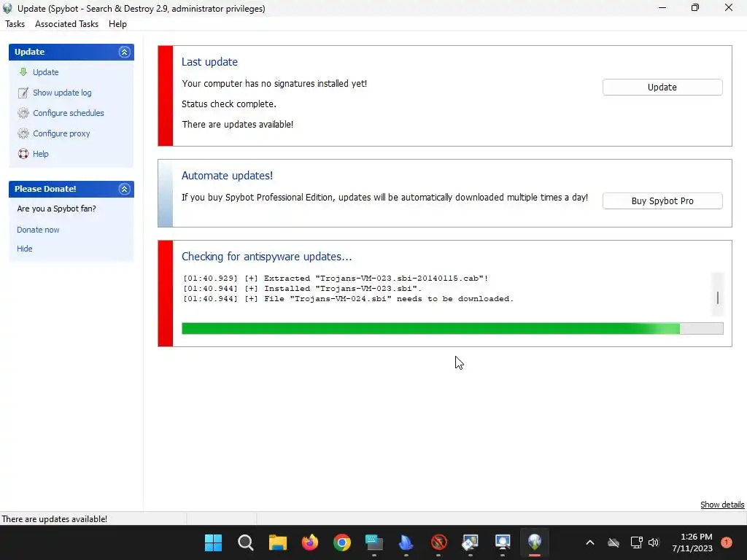747x560 pixels.
Task: Click the Spybot icon in the taskbar
Action: tap(535, 542)
